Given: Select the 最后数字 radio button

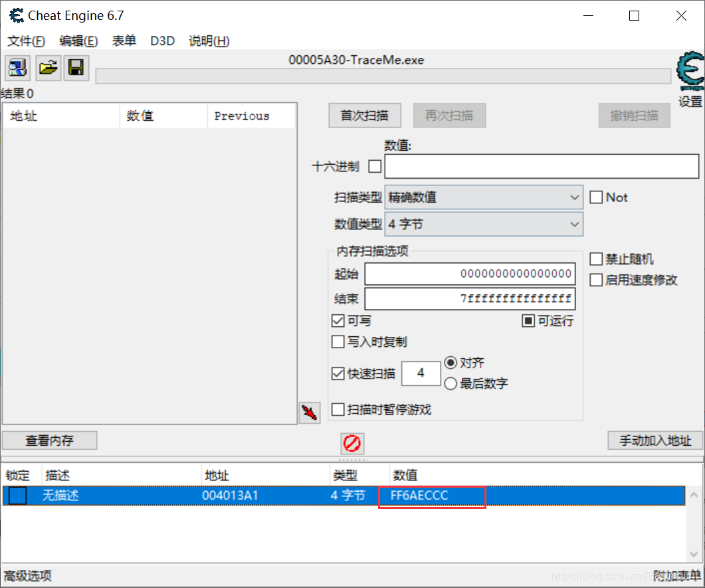Looking at the screenshot, I should (451, 383).
